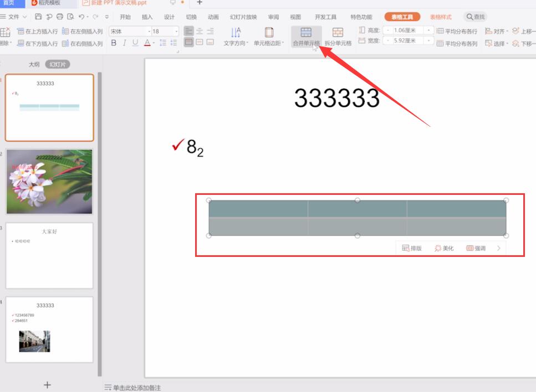Select slide 4 thumbnail with building photo
536x392 pixels.
point(49,329)
